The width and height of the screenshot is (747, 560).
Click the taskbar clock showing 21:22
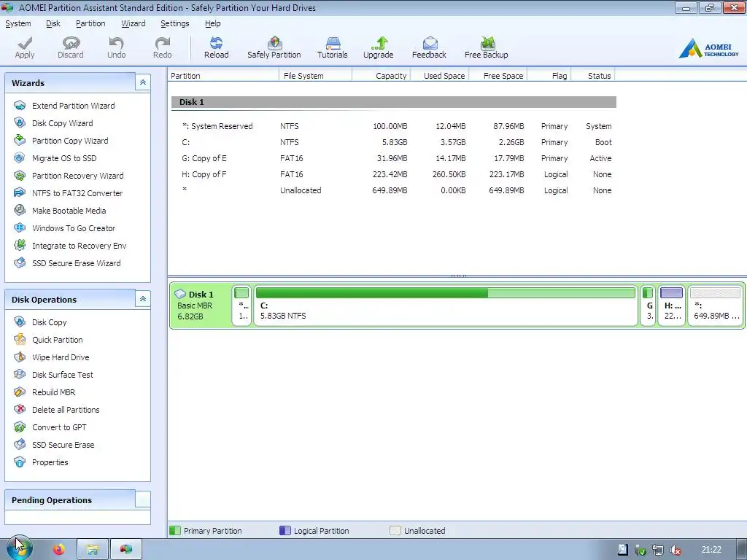click(x=711, y=550)
